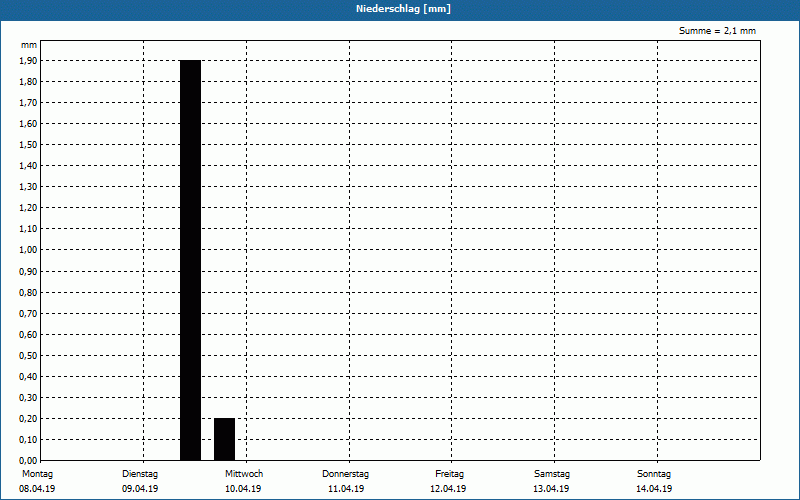Screen dimensions: 800x500
Task: Select the 1,60 y-axis value
Action: [28, 123]
